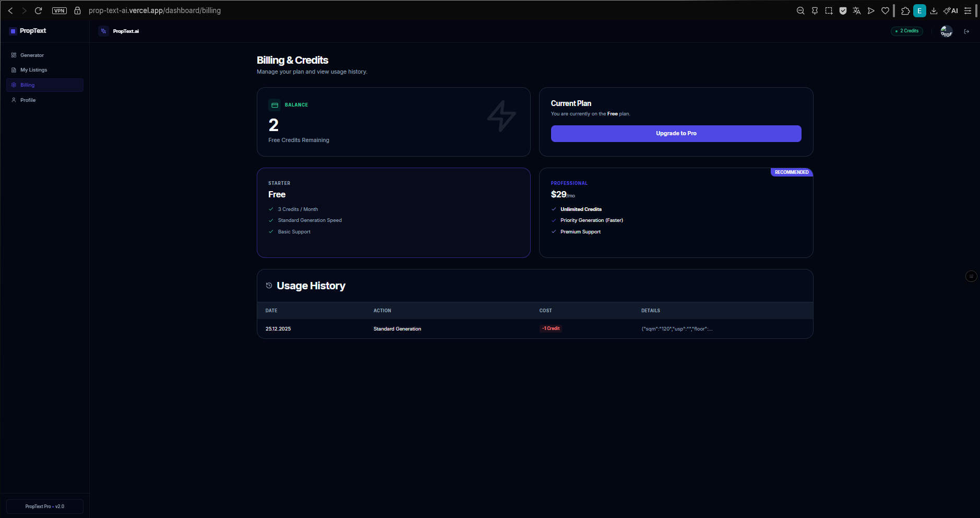Click the lightning bolt graphic in Balance card
The image size is (980, 518).
click(501, 117)
